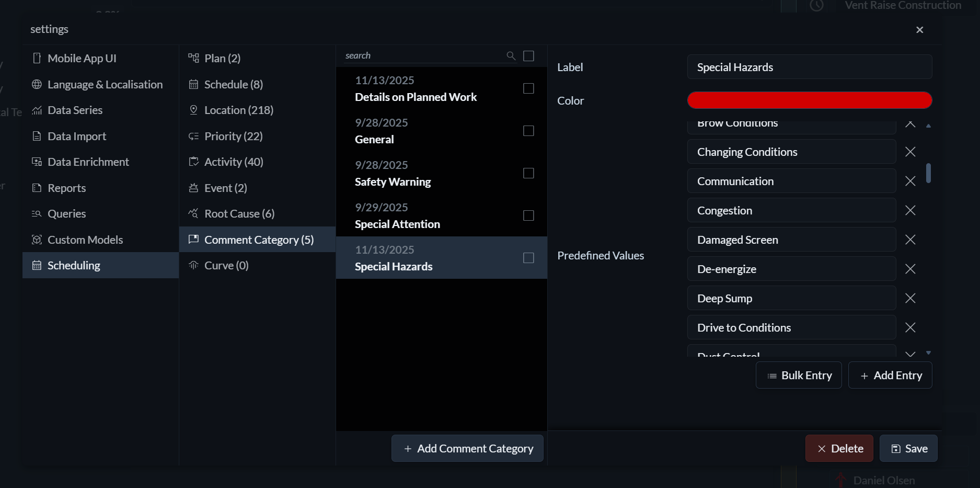Open the red Color swatch picker

[x=810, y=100]
